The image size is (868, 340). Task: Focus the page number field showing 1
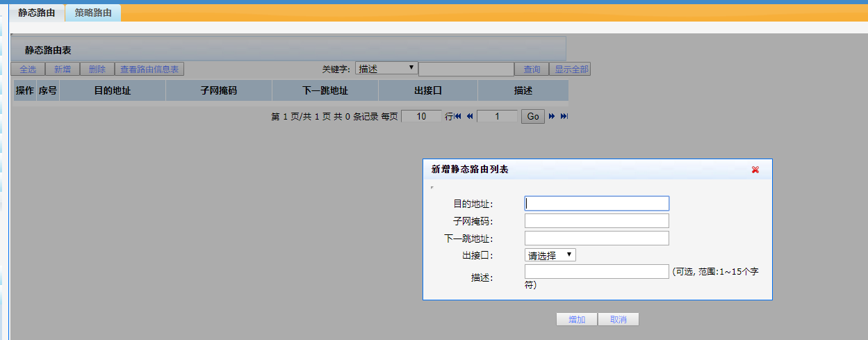coord(498,117)
